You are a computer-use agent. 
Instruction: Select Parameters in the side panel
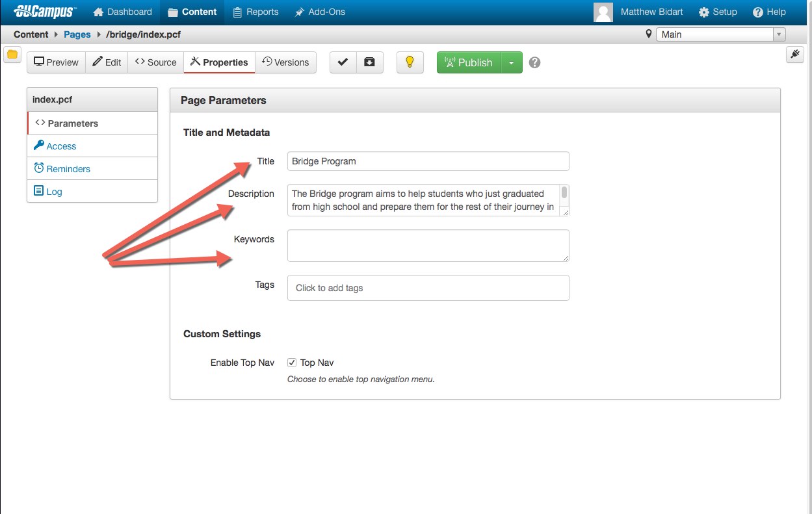click(92, 123)
